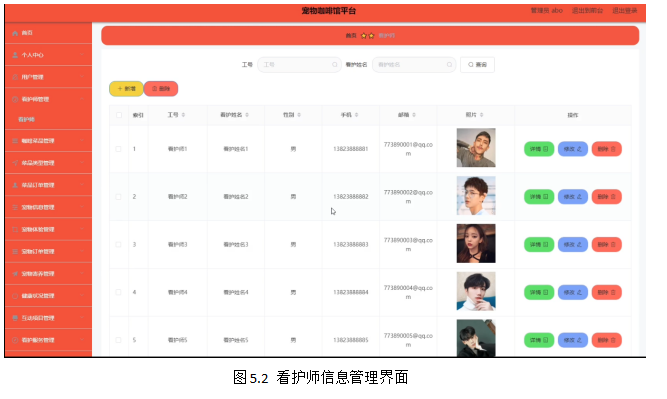Click the icon beside 看护师管理
The height and width of the screenshot is (399, 667).
[x=15, y=99]
